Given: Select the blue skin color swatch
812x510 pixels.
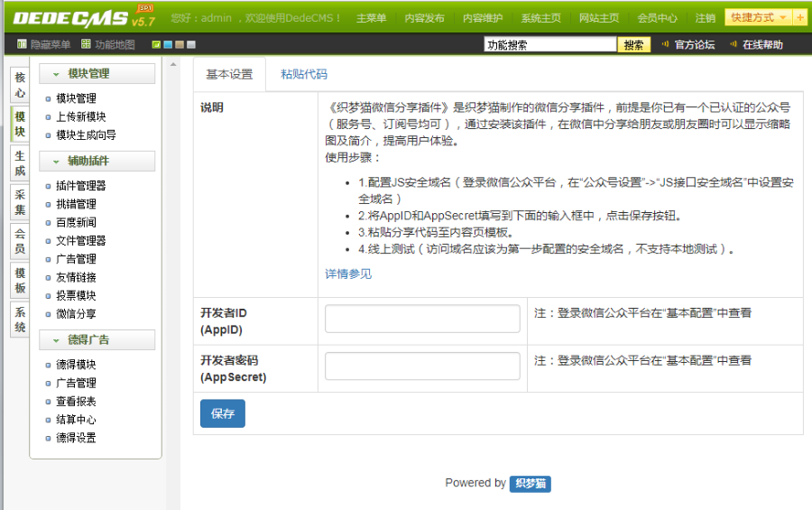Looking at the screenshot, I should pyautogui.click(x=168, y=44).
